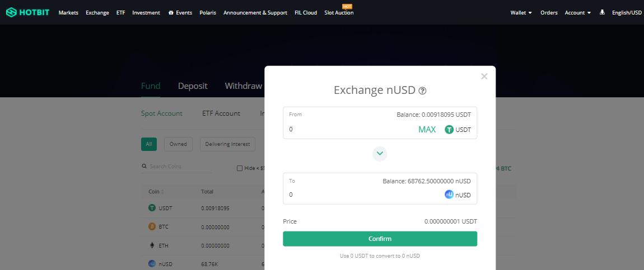Click the BTC icon in coin table
Screen dimensions: 644x270
[x=152, y=226]
